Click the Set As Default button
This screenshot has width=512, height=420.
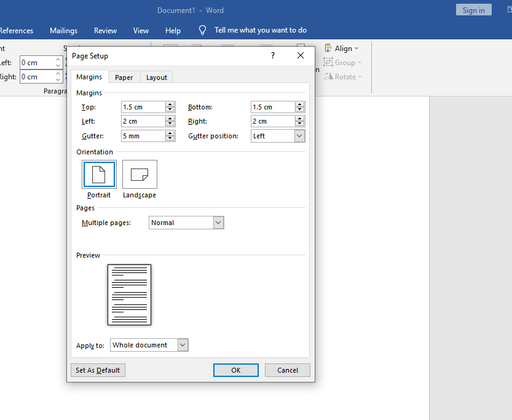98,370
